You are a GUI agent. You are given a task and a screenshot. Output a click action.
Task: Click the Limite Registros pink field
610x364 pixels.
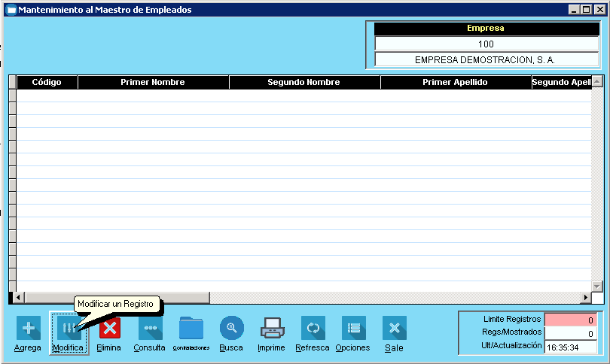[571, 320]
